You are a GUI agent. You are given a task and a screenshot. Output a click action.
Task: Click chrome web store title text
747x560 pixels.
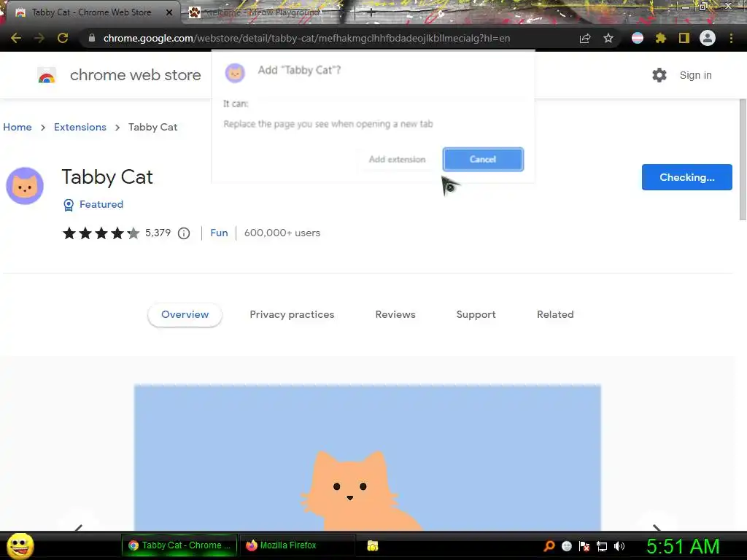tap(135, 75)
